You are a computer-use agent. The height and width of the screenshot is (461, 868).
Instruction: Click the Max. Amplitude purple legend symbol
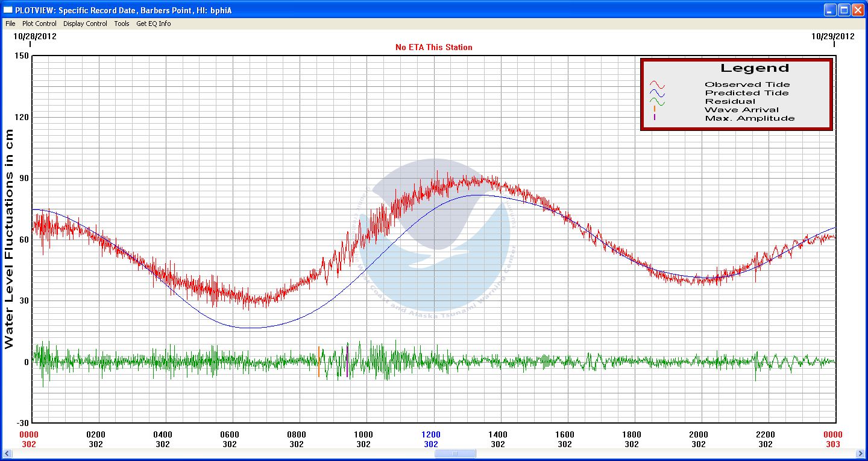[x=655, y=118]
